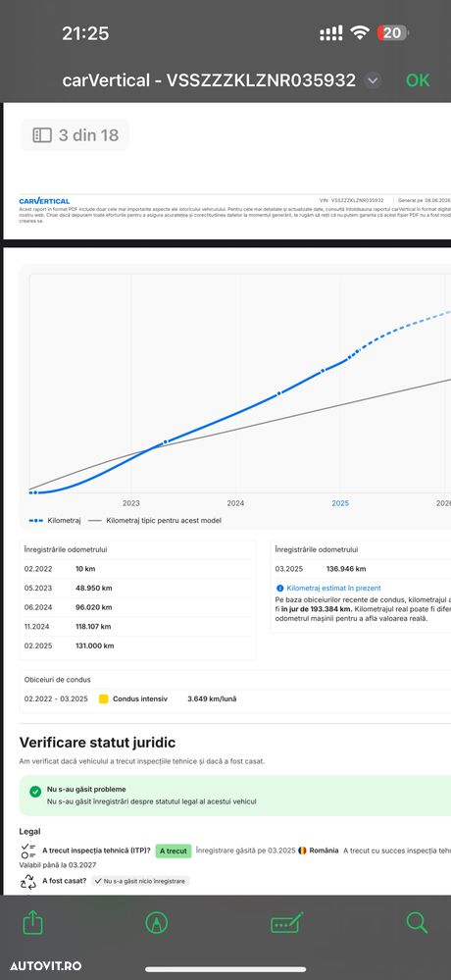Viewport: 451px width, 980px height.
Task: Tap the green checkmark status icon
Action: click(x=35, y=792)
